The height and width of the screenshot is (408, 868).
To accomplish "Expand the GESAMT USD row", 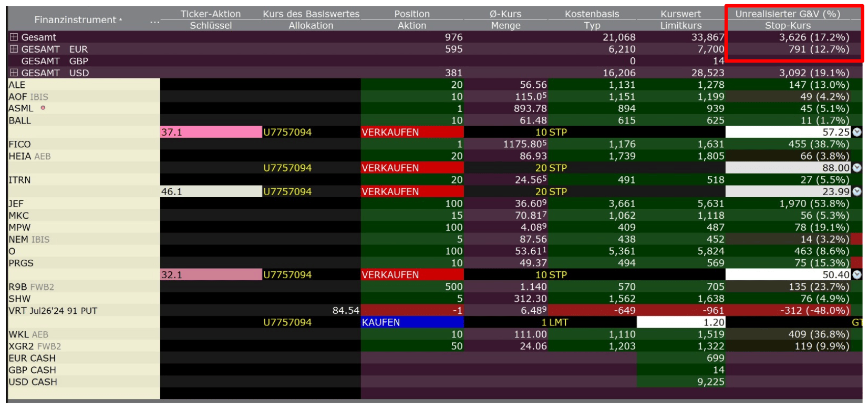I will [x=14, y=73].
